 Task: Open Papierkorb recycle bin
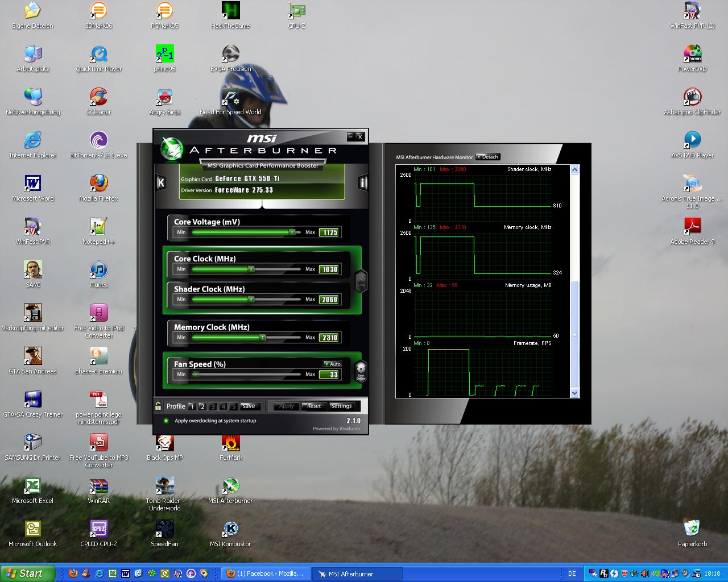pos(692,534)
